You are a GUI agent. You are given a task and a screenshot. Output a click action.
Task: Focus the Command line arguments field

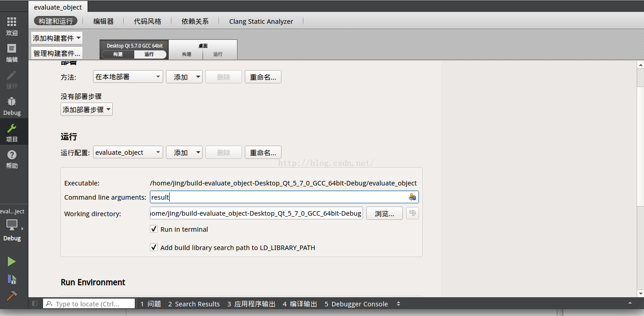tap(284, 197)
